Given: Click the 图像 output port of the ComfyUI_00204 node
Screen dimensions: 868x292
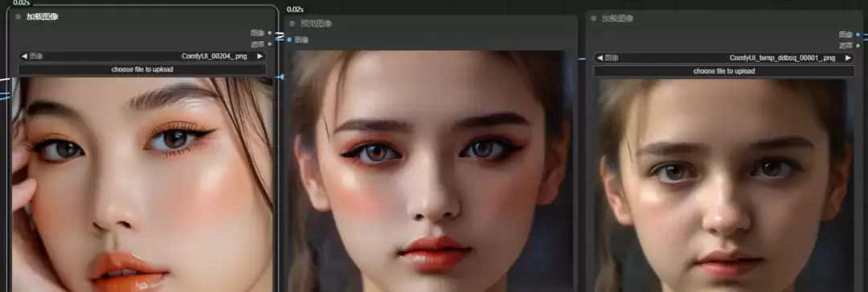Looking at the screenshot, I should (269, 33).
